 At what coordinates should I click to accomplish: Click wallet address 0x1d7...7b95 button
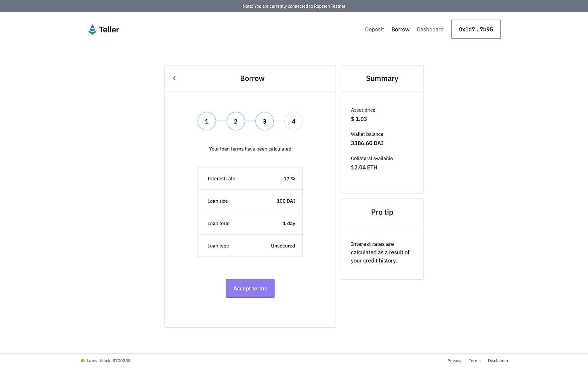[x=476, y=30]
